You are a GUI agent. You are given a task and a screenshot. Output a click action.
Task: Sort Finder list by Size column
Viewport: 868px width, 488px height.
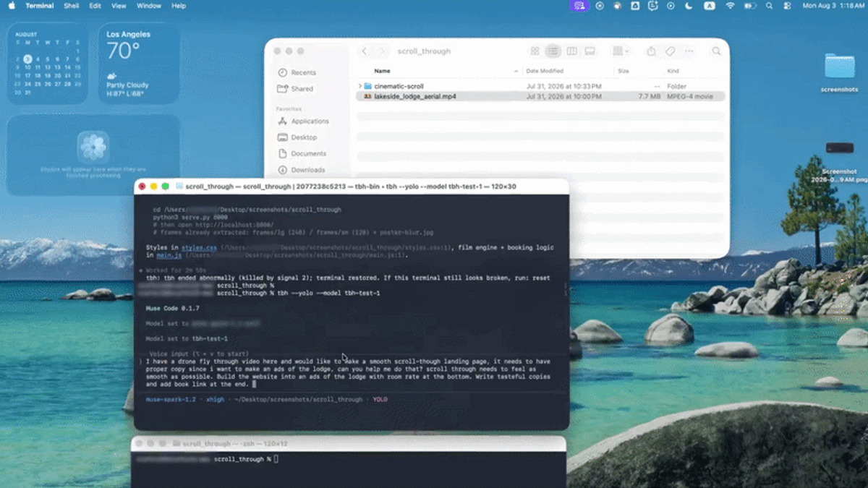tap(623, 71)
